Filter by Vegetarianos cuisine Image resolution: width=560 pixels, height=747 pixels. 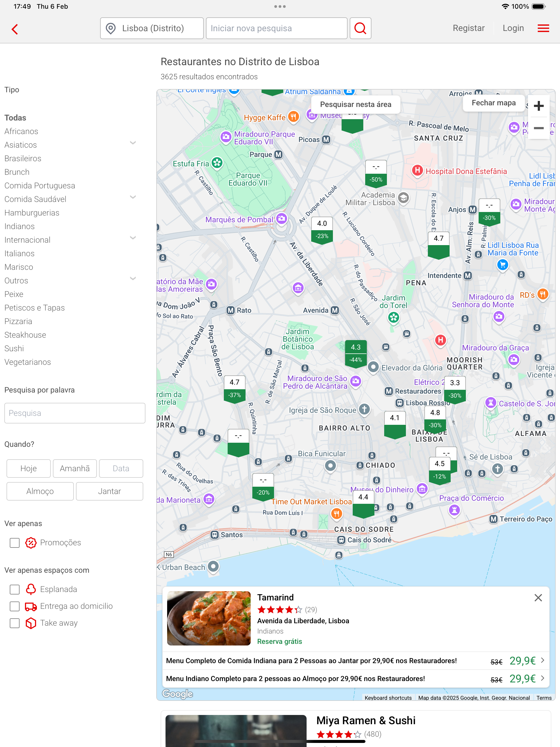[28, 362]
